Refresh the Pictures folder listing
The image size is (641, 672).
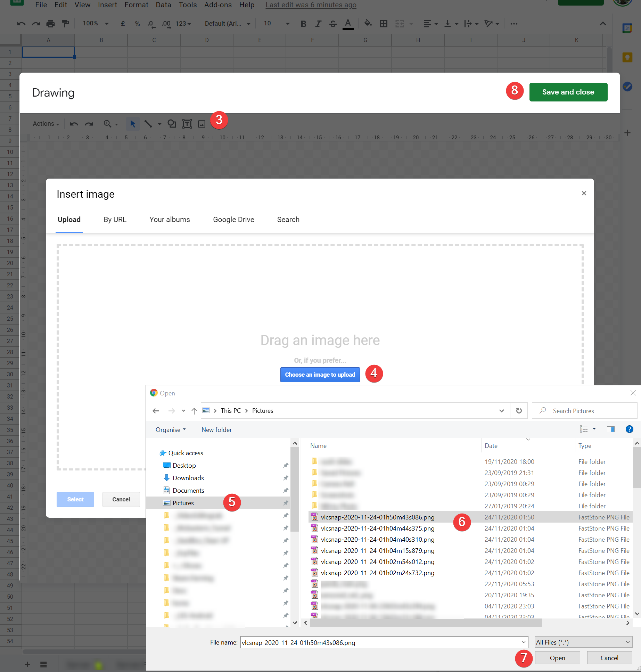(519, 411)
